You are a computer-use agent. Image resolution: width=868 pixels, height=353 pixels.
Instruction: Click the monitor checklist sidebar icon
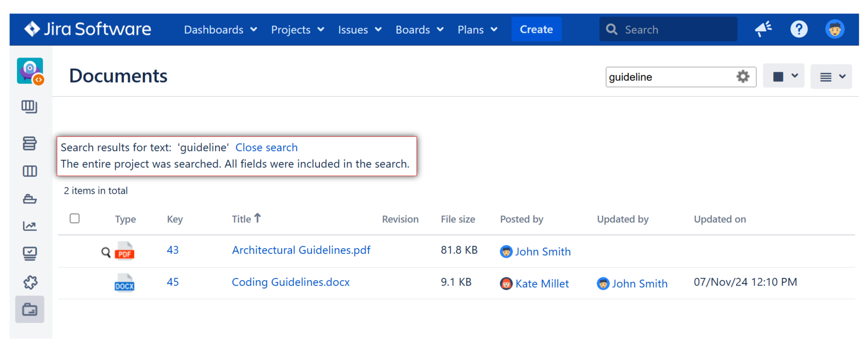pos(29,254)
